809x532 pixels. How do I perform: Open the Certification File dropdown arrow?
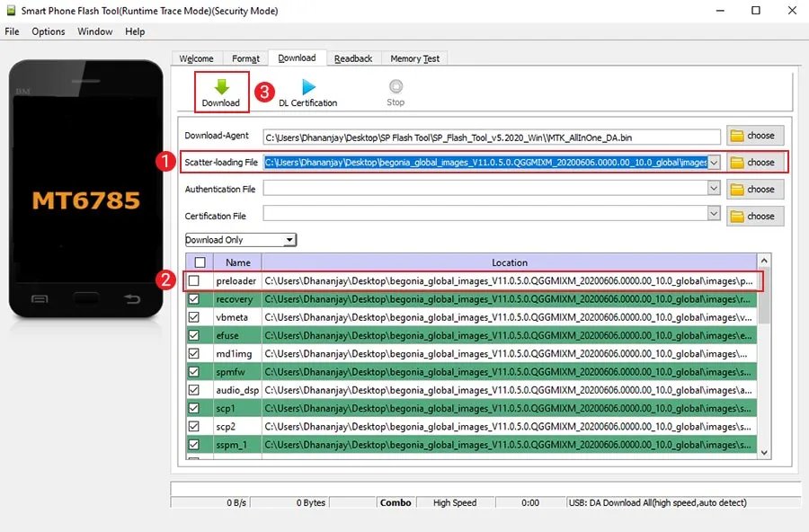pos(714,216)
